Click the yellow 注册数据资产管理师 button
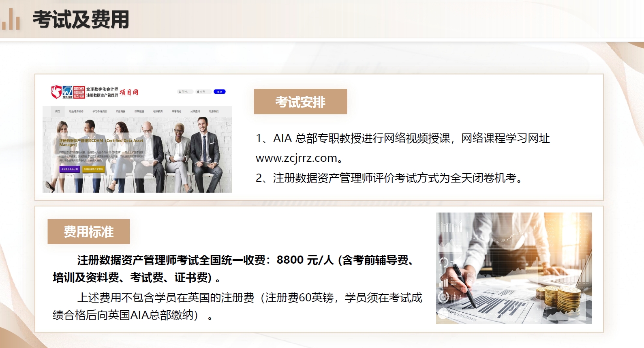Viewport: 644px width, 348px height. tap(93, 169)
